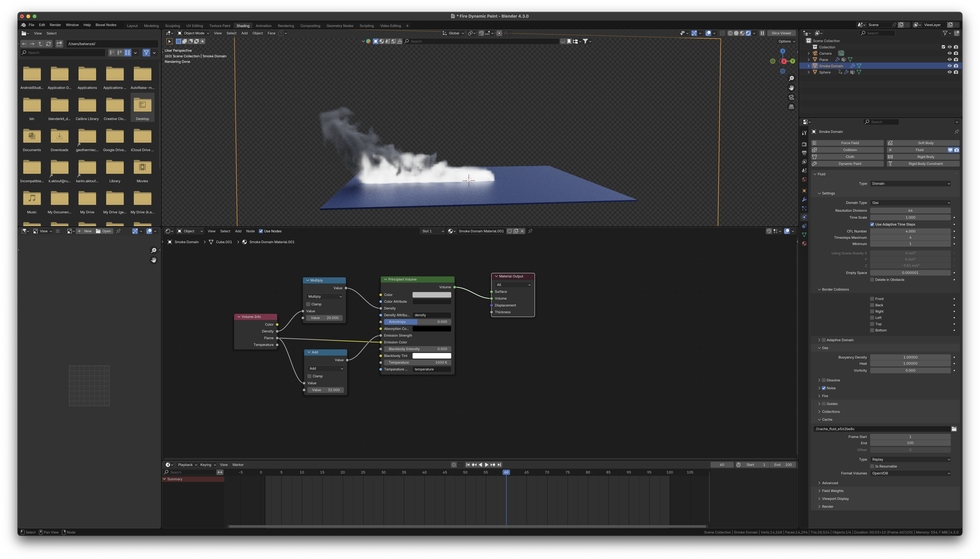The width and height of the screenshot is (980, 559).
Task: Click the Force Field physics button
Action: 847,143
